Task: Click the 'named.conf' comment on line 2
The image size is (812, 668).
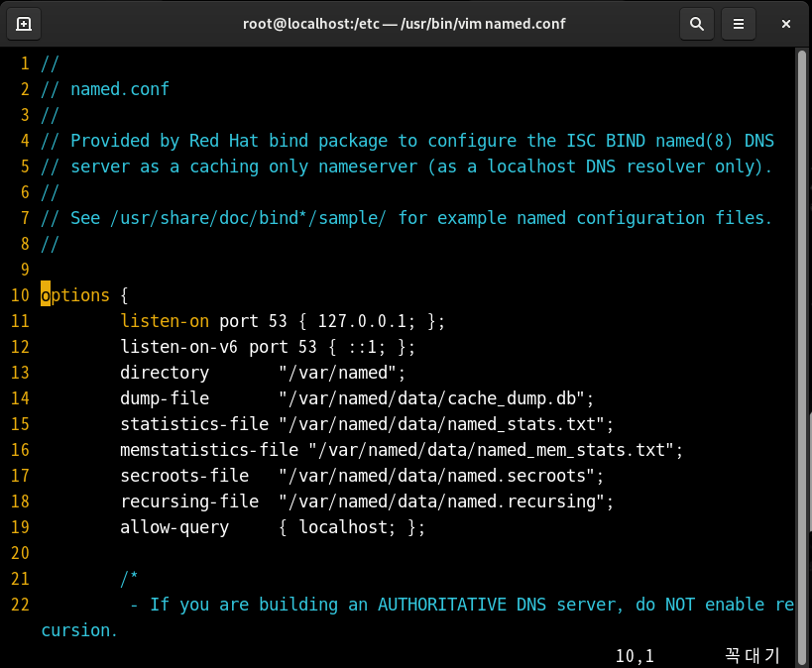Action: tap(120, 89)
